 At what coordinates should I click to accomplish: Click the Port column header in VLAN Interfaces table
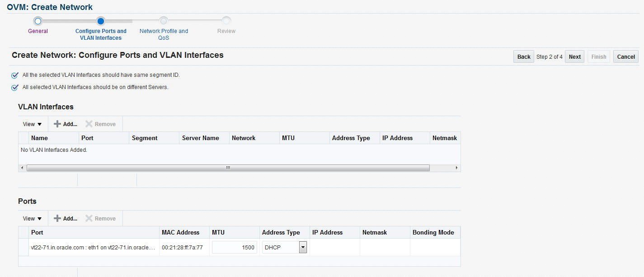pyautogui.click(x=104, y=138)
